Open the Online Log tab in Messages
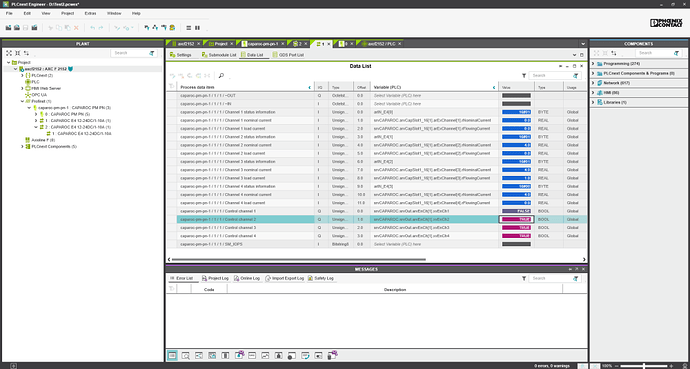Viewport: 690px width, 369px height. 247,278
